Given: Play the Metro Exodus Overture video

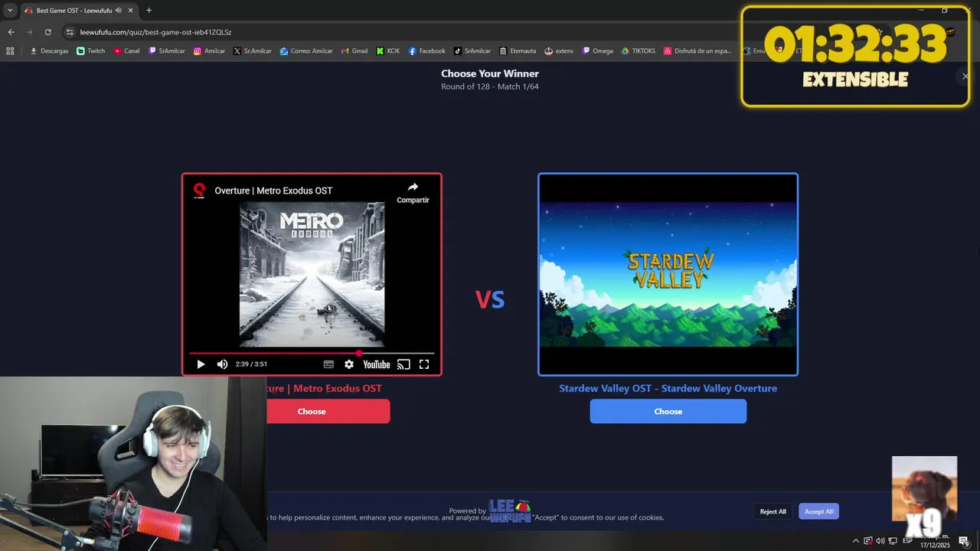Looking at the screenshot, I should [x=201, y=364].
